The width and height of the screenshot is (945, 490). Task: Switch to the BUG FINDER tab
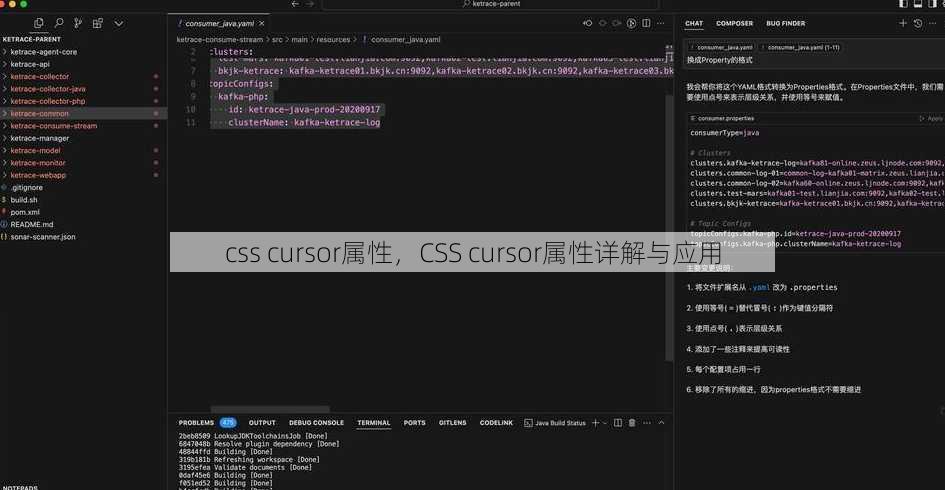click(785, 23)
